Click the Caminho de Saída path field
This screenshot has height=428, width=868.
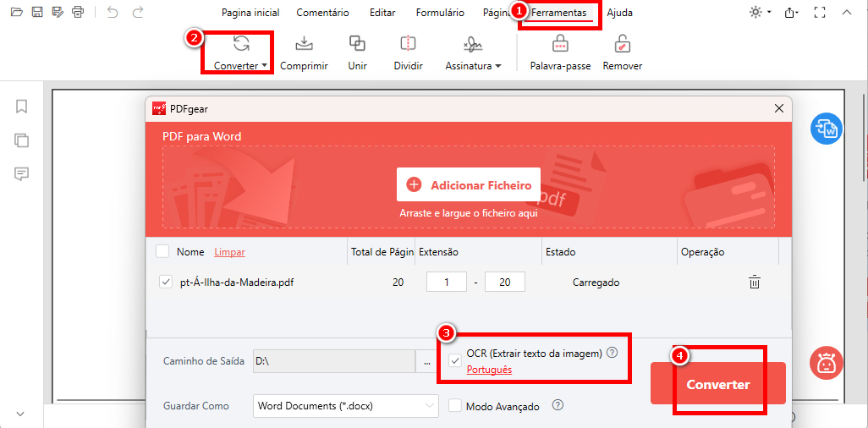coord(334,361)
